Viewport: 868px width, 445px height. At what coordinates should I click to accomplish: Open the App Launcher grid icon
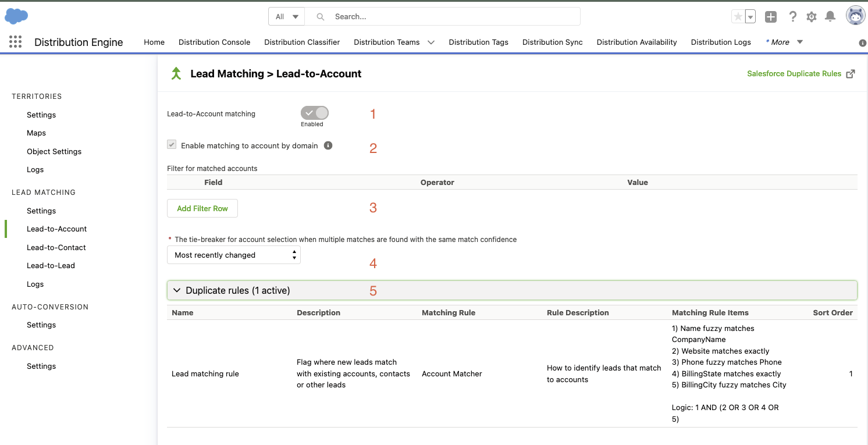tap(16, 42)
